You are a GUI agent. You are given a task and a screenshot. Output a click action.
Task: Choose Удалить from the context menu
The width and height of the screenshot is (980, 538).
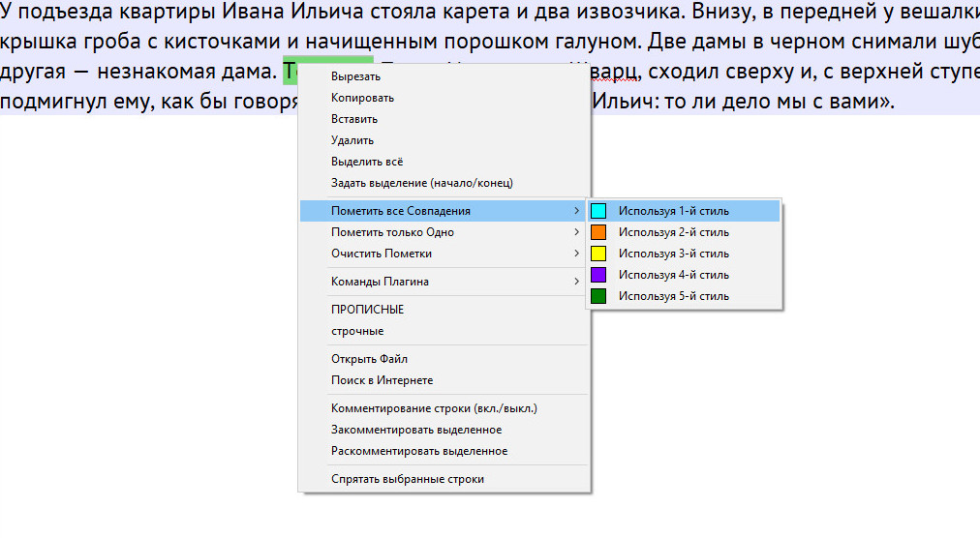click(444, 140)
